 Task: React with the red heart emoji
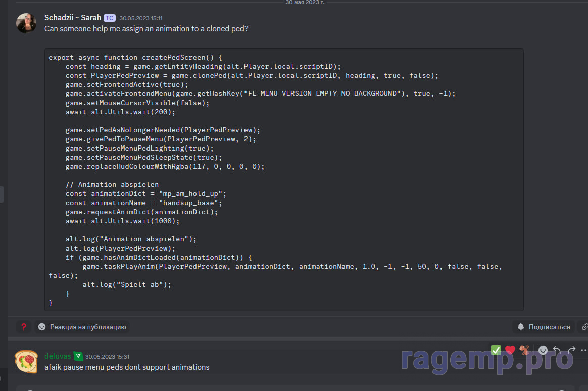[510, 350]
